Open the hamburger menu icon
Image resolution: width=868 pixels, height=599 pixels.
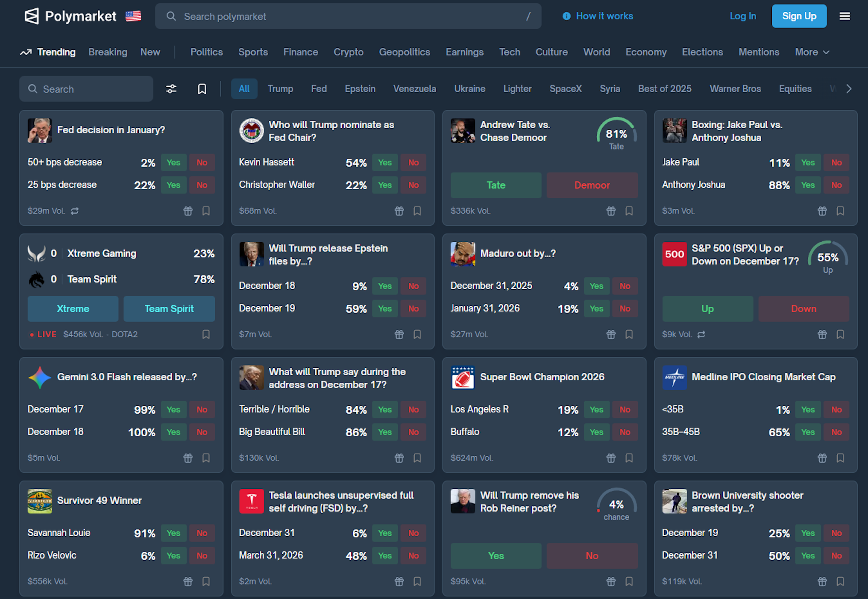point(844,16)
